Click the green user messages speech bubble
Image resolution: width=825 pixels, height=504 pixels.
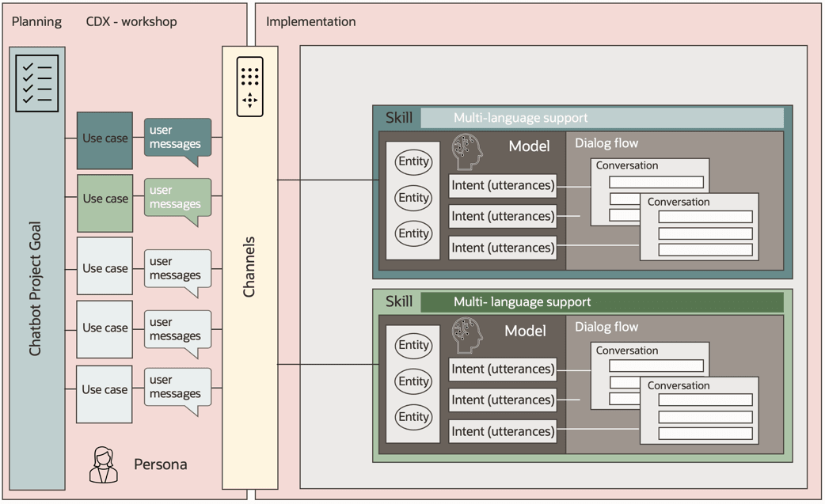tap(177, 197)
